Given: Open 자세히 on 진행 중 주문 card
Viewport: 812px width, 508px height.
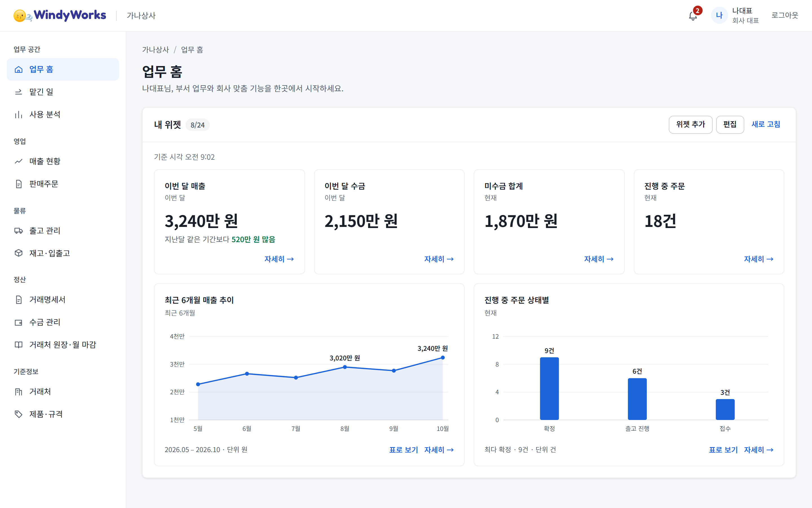Looking at the screenshot, I should point(758,259).
